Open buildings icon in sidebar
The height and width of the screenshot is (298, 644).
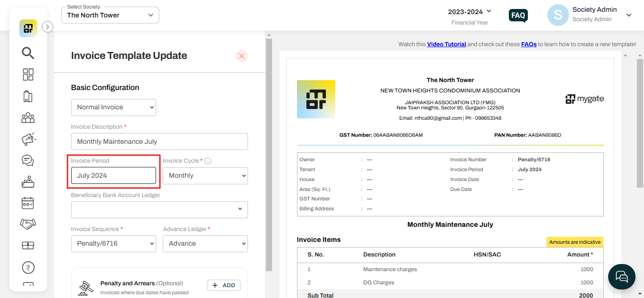coord(28,96)
